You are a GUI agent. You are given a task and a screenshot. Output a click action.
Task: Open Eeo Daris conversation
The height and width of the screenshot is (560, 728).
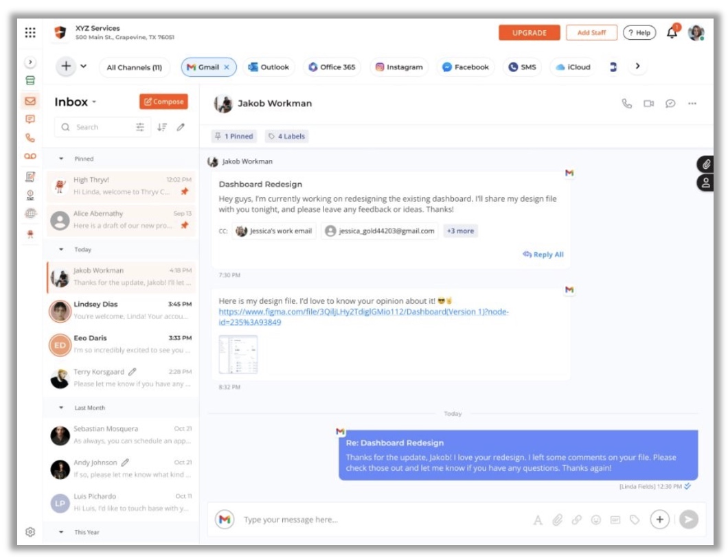pos(121,345)
